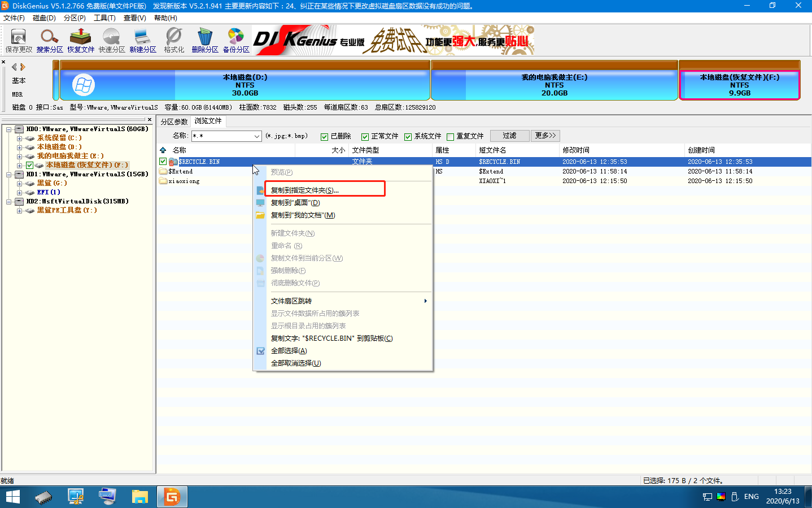Image resolution: width=812 pixels, height=508 pixels.
Task: Sort by the 文件类型 column header
Action: click(391, 150)
